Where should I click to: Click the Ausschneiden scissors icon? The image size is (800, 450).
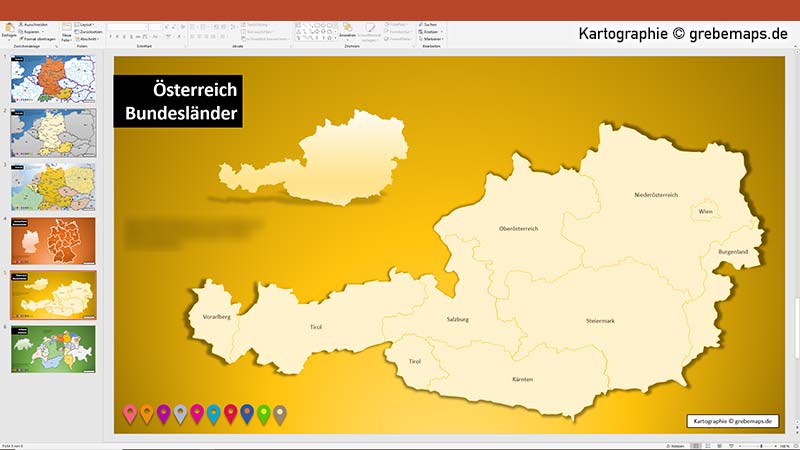21,24
